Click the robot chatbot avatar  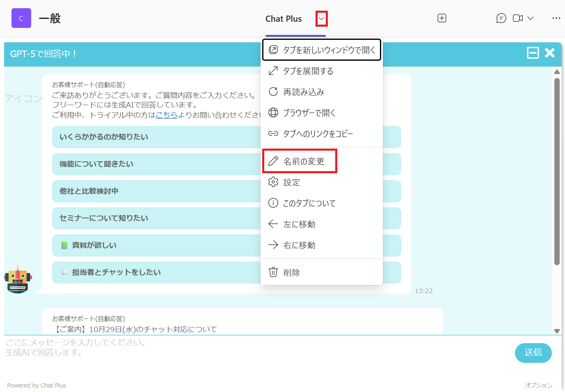point(18,280)
